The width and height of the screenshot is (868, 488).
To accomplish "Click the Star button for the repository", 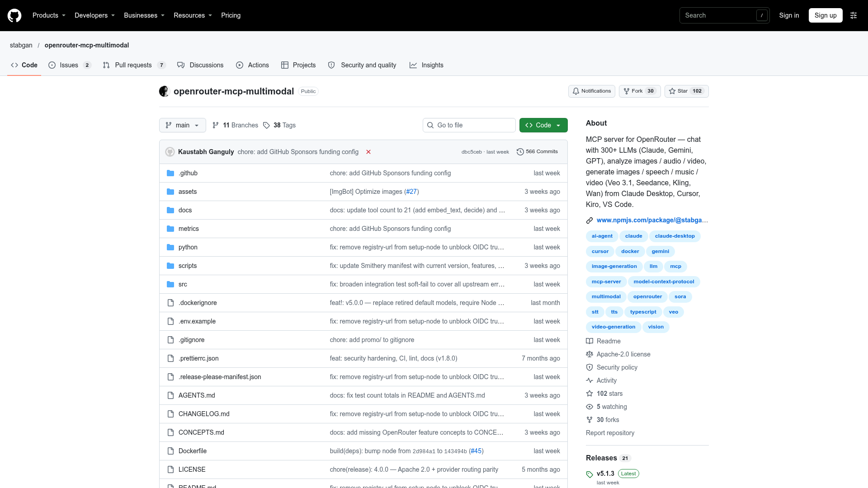I will click(686, 91).
